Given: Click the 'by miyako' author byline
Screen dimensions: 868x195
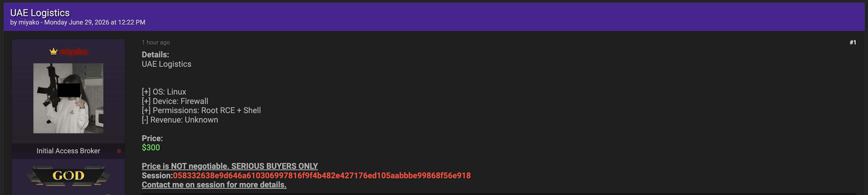Looking at the screenshot, I should pos(24,22).
